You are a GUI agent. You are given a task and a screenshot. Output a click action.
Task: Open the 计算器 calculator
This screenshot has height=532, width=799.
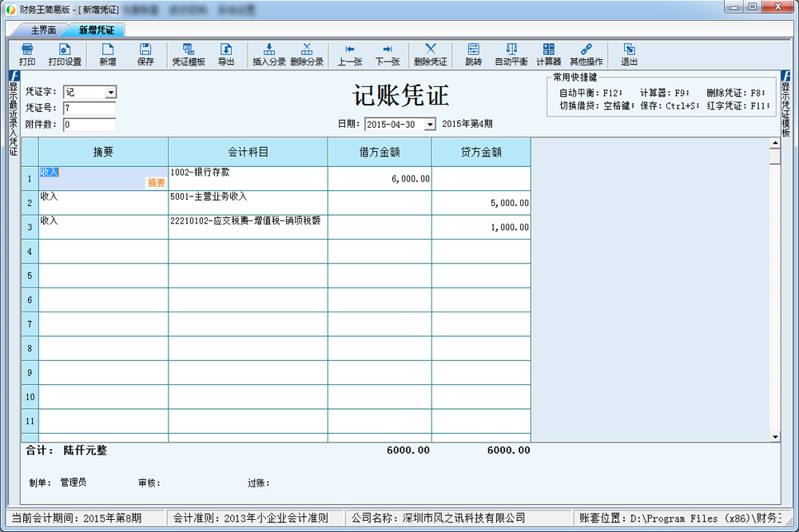549,54
